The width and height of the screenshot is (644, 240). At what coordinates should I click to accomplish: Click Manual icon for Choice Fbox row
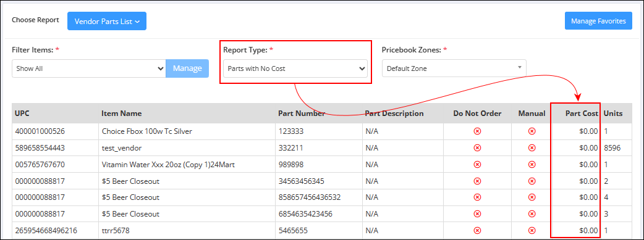click(532, 131)
